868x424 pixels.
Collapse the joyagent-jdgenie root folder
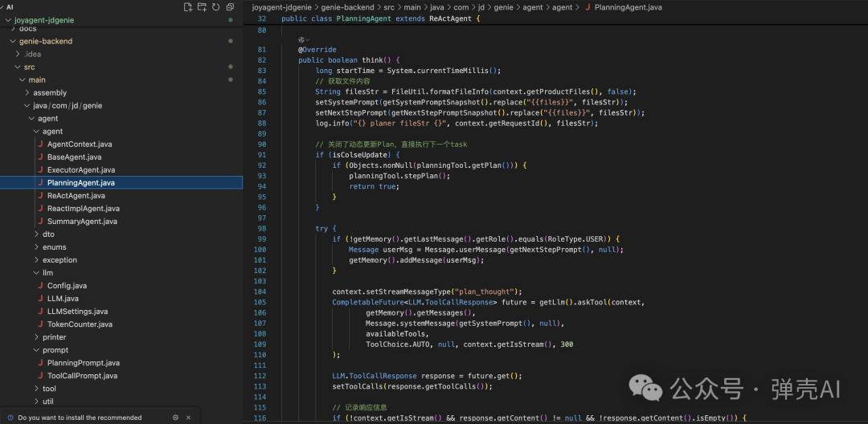[x=8, y=20]
